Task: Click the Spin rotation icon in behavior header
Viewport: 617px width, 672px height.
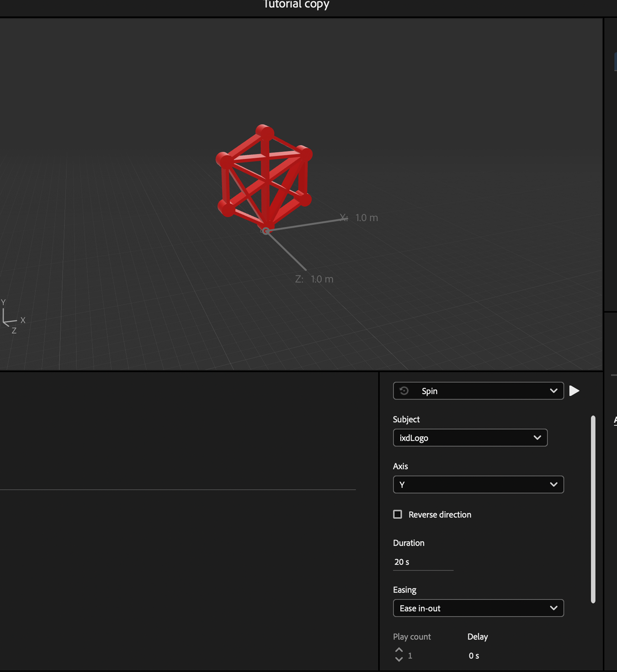Action: [404, 390]
